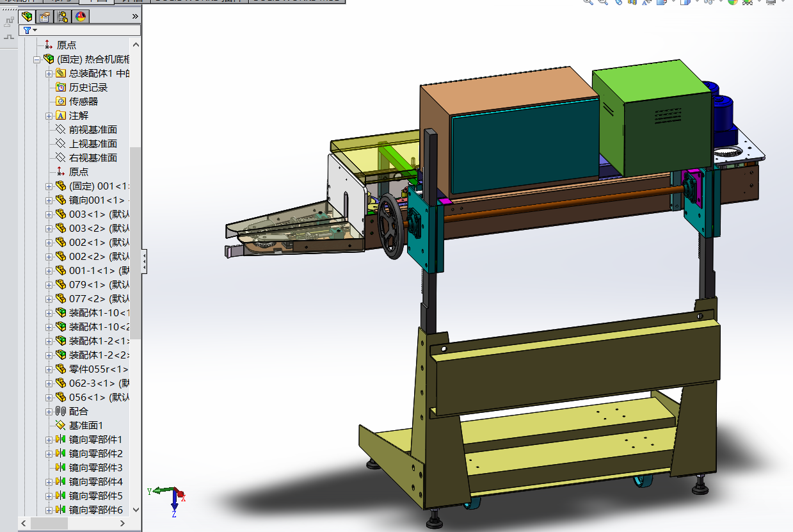Image resolution: width=793 pixels, height=532 pixels.
Task: Expand the 总装配体1 中的 folder
Action: [49, 73]
